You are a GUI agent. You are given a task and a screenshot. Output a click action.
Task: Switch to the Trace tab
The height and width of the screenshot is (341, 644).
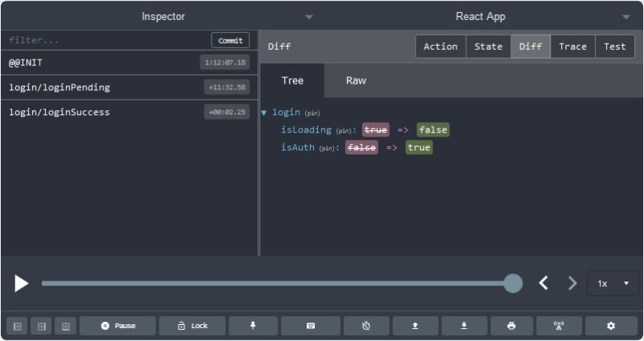(572, 47)
